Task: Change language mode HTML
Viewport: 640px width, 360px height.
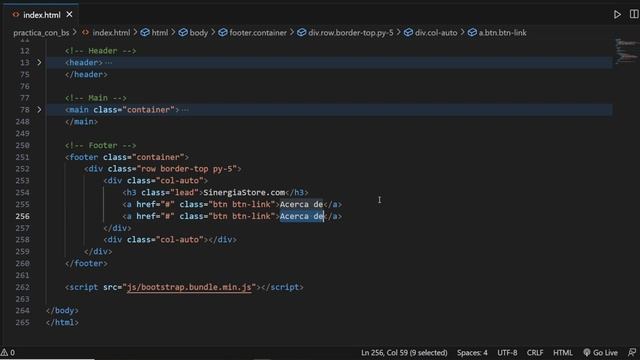Action: pos(562,353)
